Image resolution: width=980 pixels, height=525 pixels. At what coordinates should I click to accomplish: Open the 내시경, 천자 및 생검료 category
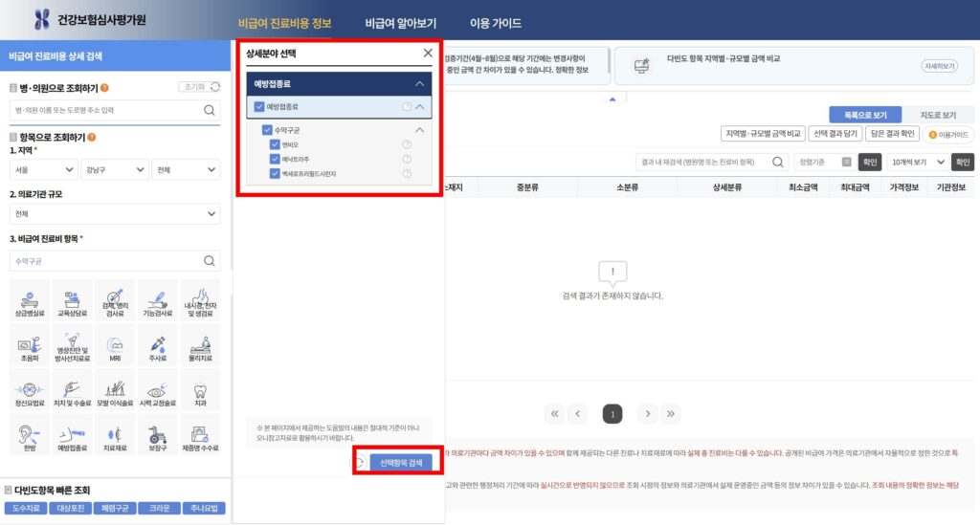[200, 302]
